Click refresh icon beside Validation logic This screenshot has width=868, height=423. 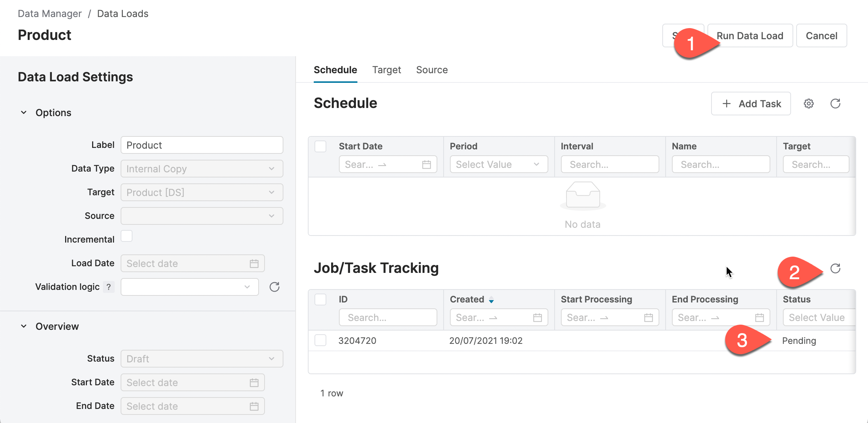pos(274,287)
